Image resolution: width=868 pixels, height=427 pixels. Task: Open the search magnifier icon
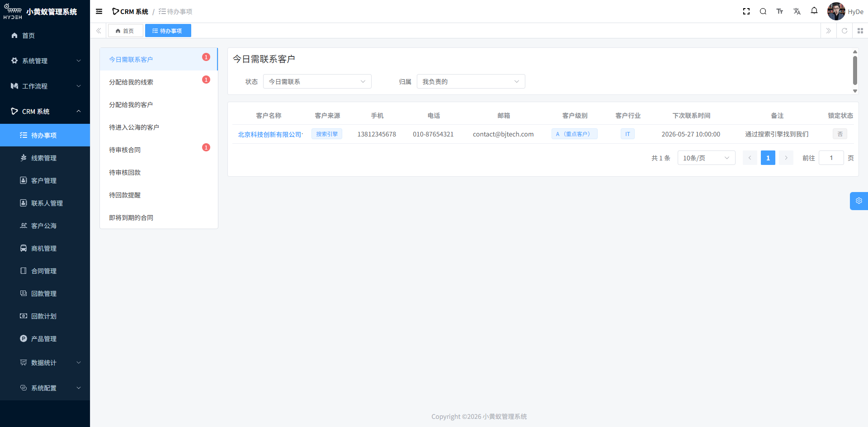point(763,11)
